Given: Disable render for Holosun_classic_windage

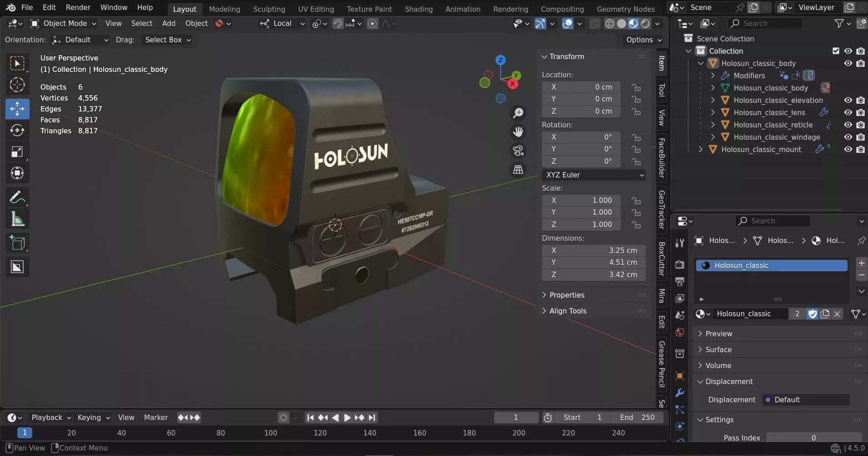Looking at the screenshot, I should click(860, 137).
